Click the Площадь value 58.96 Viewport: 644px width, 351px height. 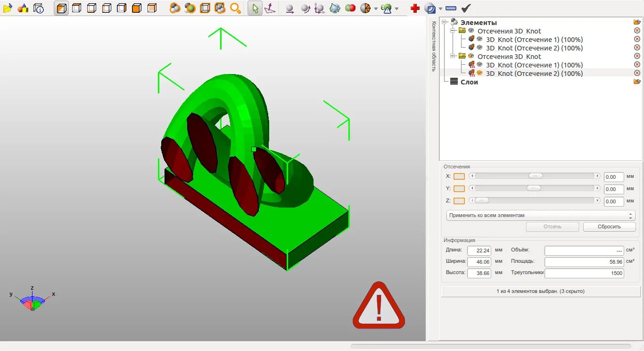pyautogui.click(x=584, y=262)
